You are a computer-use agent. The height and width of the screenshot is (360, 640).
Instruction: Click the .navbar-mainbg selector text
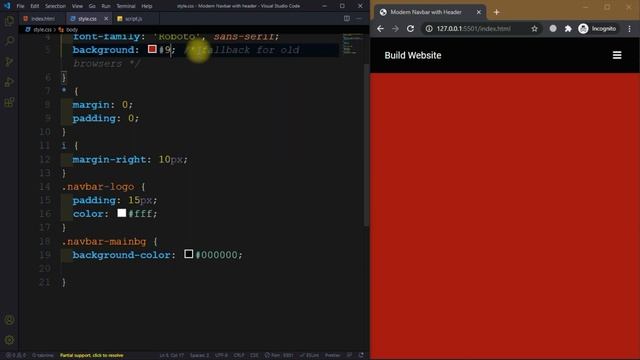click(104, 241)
